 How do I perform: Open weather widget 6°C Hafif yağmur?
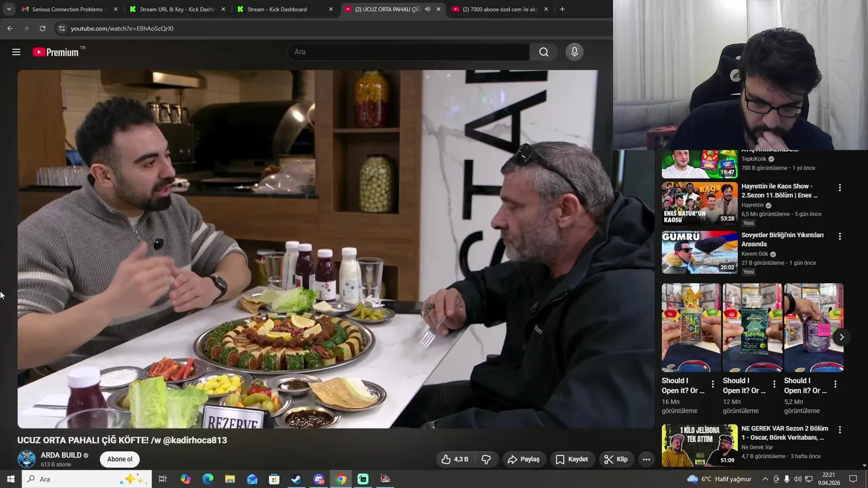(x=719, y=479)
